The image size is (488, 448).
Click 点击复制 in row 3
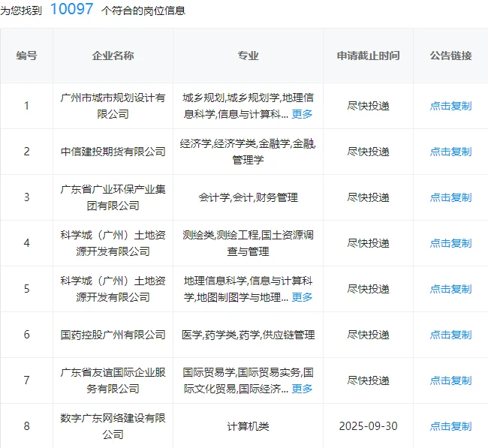point(450,197)
